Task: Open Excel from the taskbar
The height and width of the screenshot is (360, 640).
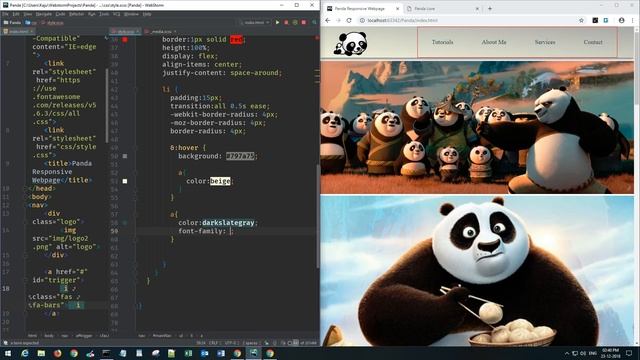Action: (188, 353)
